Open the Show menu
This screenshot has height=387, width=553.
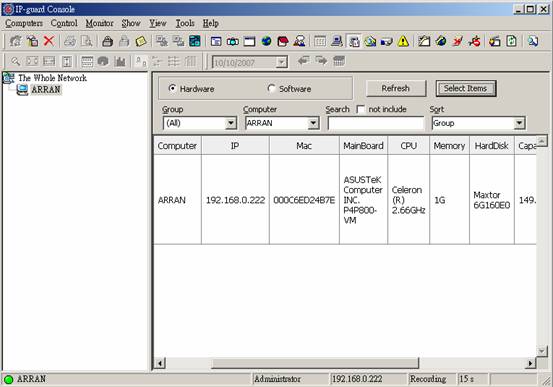point(131,23)
